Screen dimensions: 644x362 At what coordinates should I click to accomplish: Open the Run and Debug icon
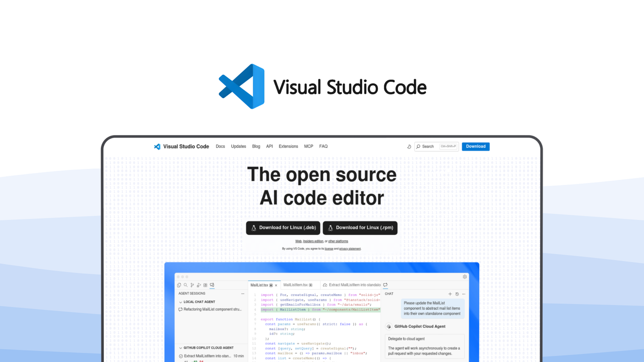tap(199, 285)
